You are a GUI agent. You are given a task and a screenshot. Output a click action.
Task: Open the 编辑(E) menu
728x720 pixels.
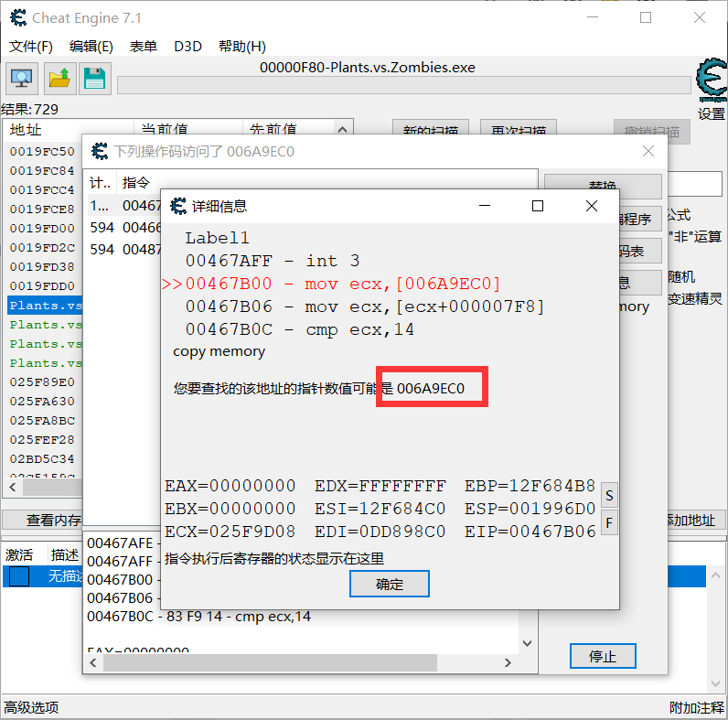tap(91, 47)
